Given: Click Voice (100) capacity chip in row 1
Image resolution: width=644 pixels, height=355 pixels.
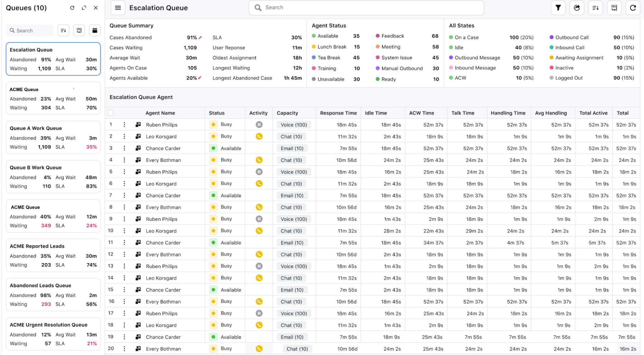Looking at the screenshot, I should click(293, 125).
